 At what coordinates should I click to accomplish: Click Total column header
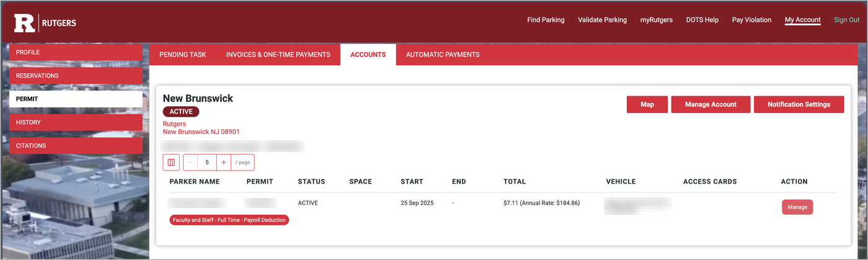515,182
